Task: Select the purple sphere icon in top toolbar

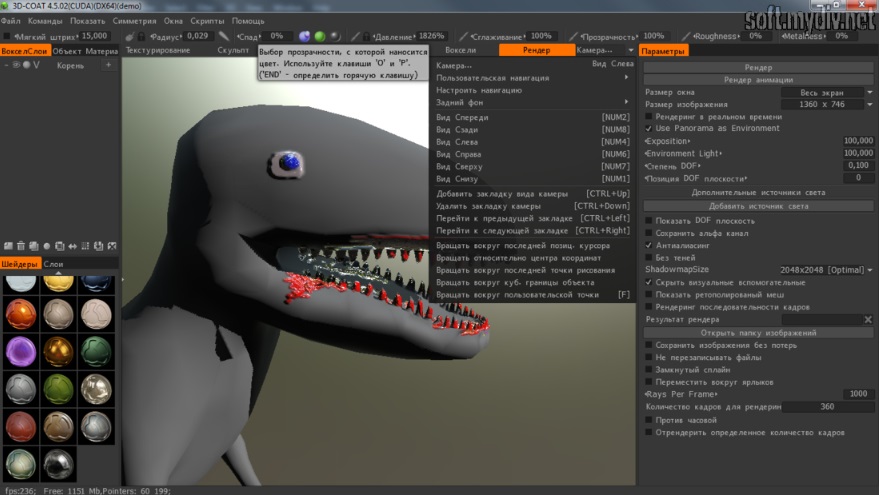Action: pyautogui.click(x=305, y=36)
